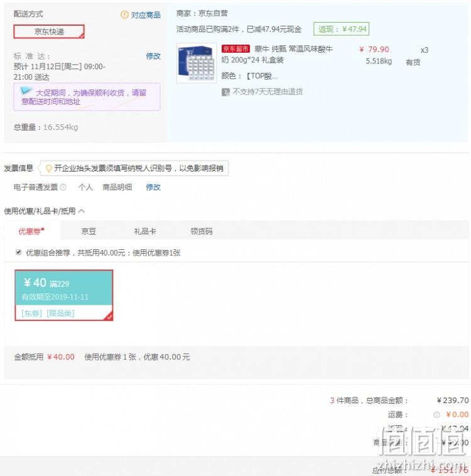Click 修改 next to delivery time

153,56
